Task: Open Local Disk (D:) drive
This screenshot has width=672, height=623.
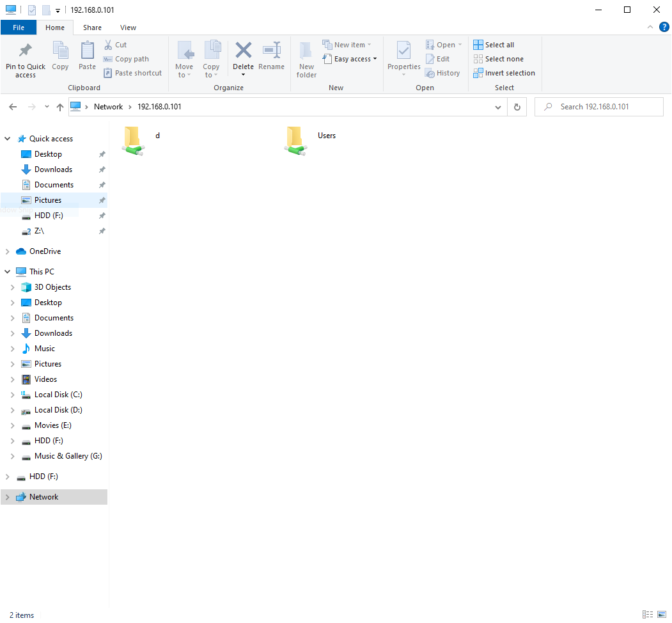Action: 58,410
